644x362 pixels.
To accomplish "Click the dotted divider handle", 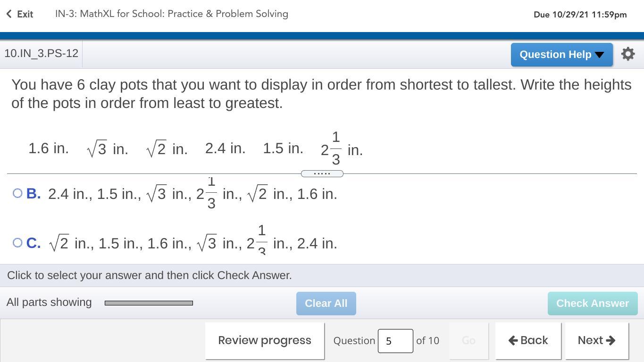I will point(322,173).
